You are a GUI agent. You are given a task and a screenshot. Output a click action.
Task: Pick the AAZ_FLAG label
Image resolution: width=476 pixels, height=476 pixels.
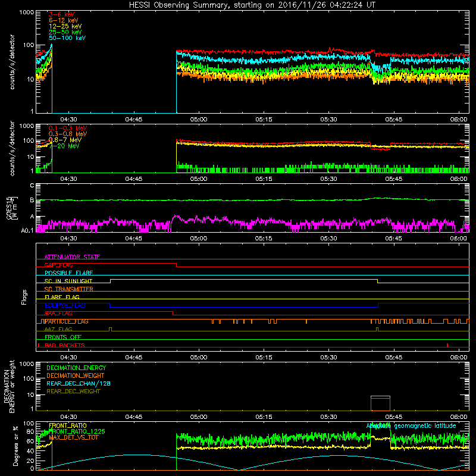[x=58, y=329]
